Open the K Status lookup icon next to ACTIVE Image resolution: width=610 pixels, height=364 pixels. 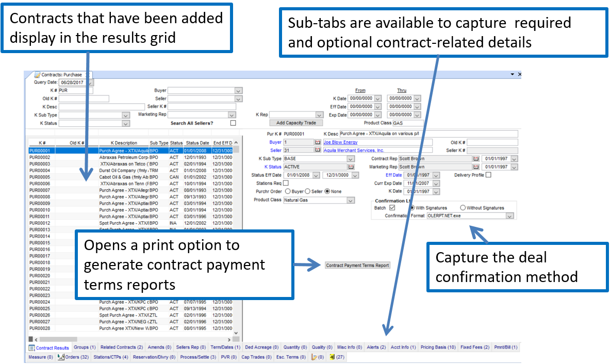point(351,167)
